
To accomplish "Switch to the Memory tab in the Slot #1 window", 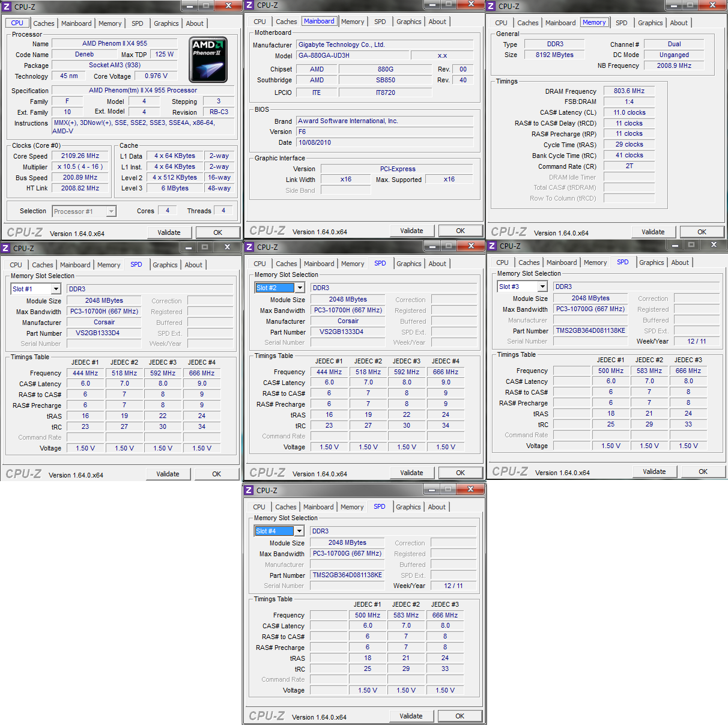I will 109,265.
